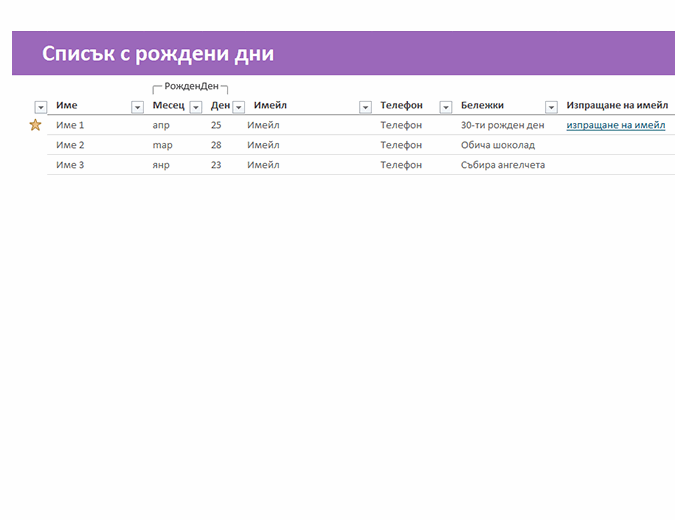Click the 'РожденДен' group label
675x520 pixels.
coord(190,87)
